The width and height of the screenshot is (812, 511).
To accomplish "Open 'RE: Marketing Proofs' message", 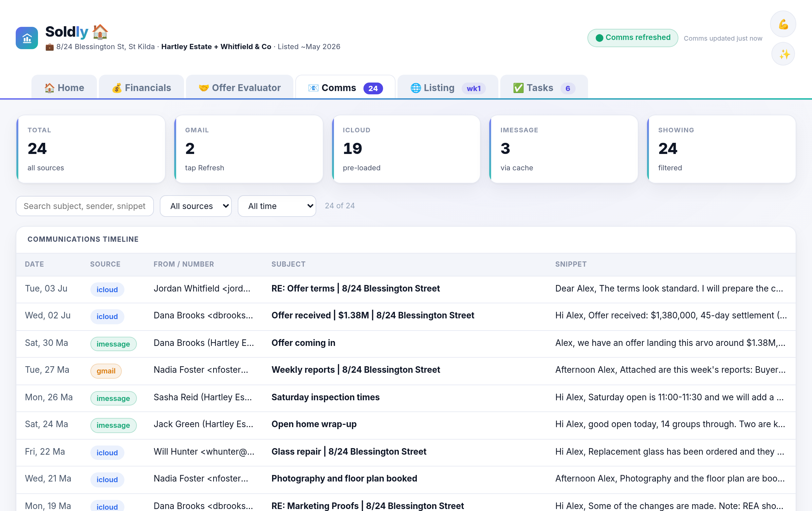I will tap(368, 506).
